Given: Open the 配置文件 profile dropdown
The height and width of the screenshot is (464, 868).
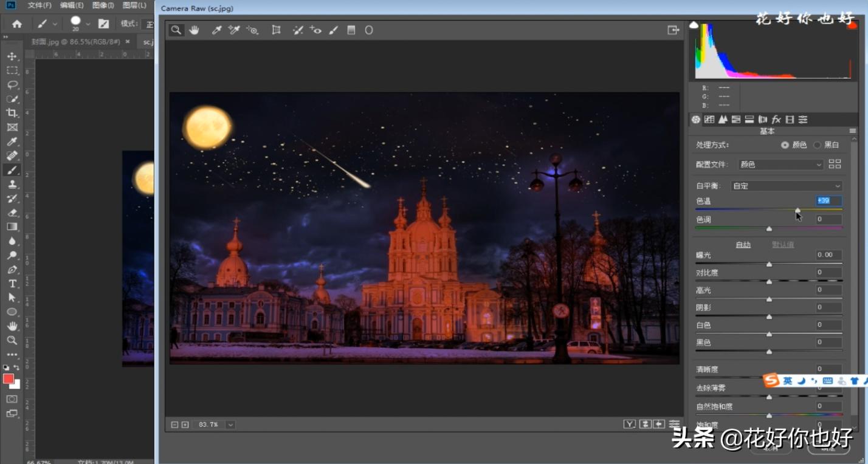Looking at the screenshot, I should click(780, 165).
